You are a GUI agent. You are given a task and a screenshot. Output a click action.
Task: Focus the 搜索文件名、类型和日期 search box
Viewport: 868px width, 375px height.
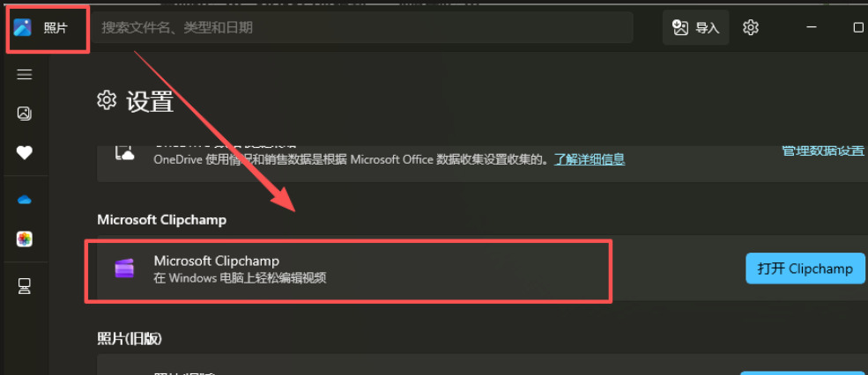362,27
